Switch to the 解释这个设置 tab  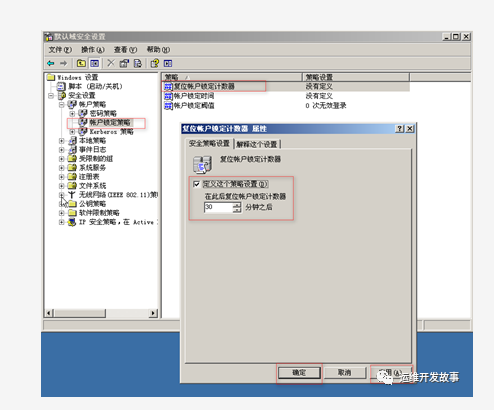coord(257,144)
